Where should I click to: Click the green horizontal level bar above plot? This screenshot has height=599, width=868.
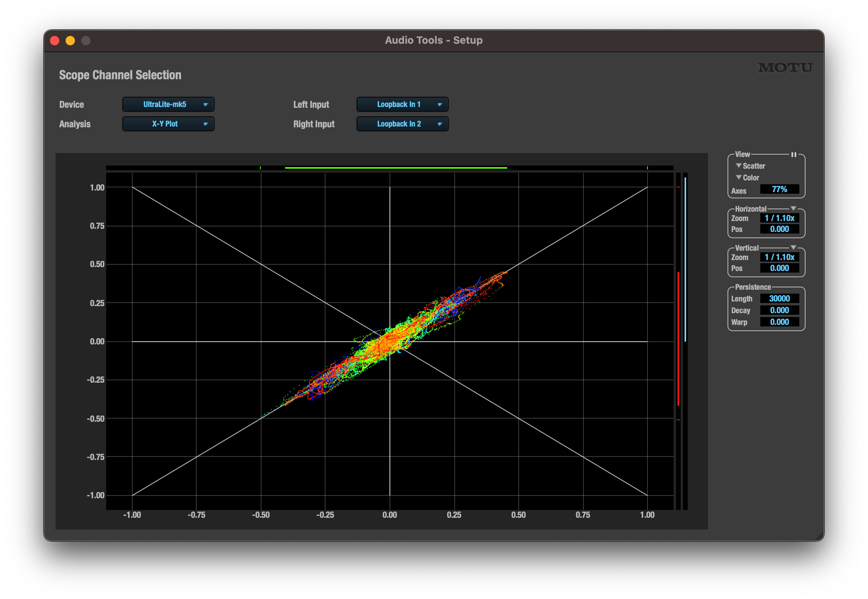(396, 168)
